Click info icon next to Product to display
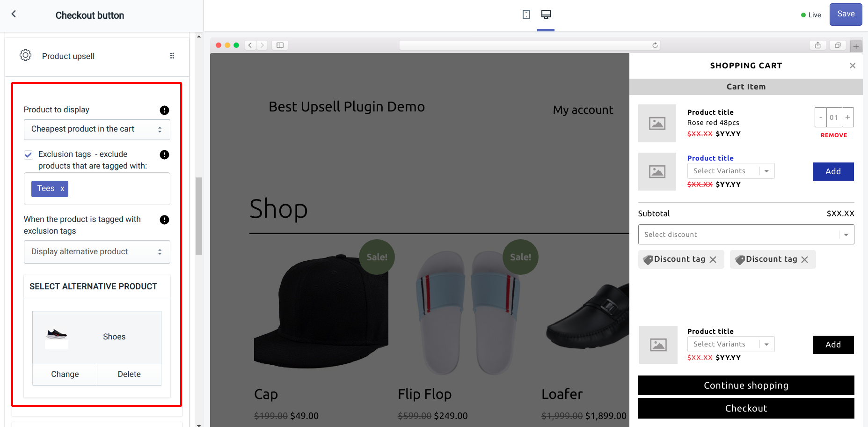 click(164, 110)
